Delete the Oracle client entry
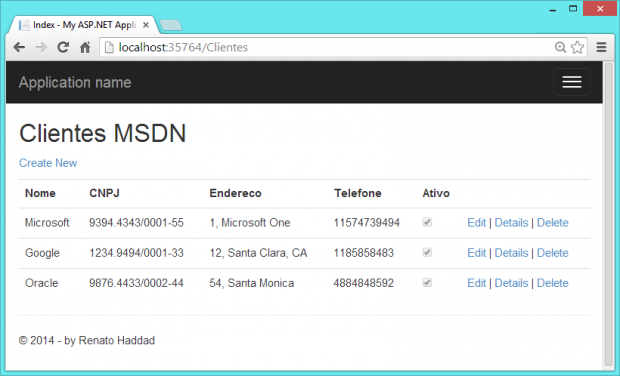 (x=552, y=283)
